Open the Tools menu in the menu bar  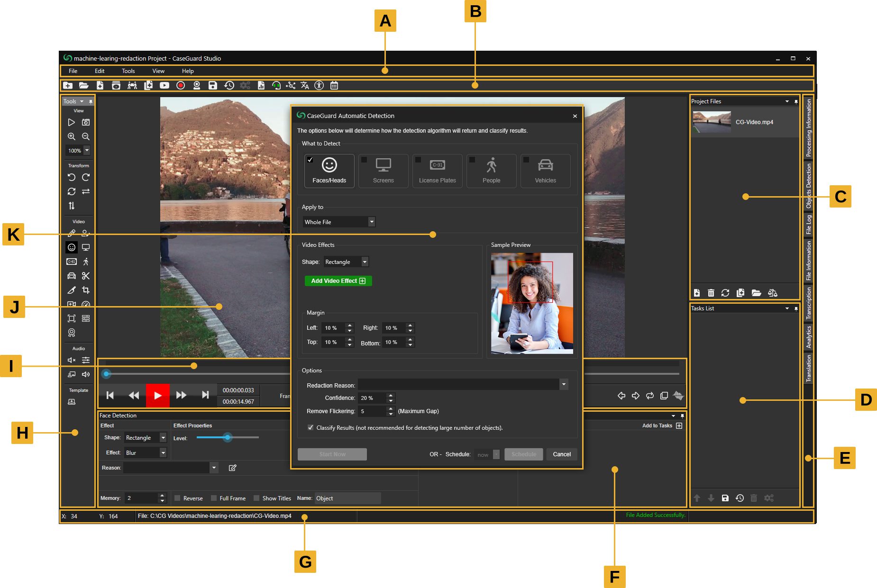128,71
